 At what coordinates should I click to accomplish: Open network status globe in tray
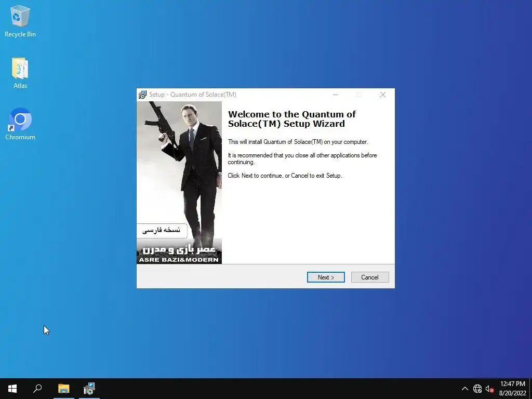[x=477, y=389]
